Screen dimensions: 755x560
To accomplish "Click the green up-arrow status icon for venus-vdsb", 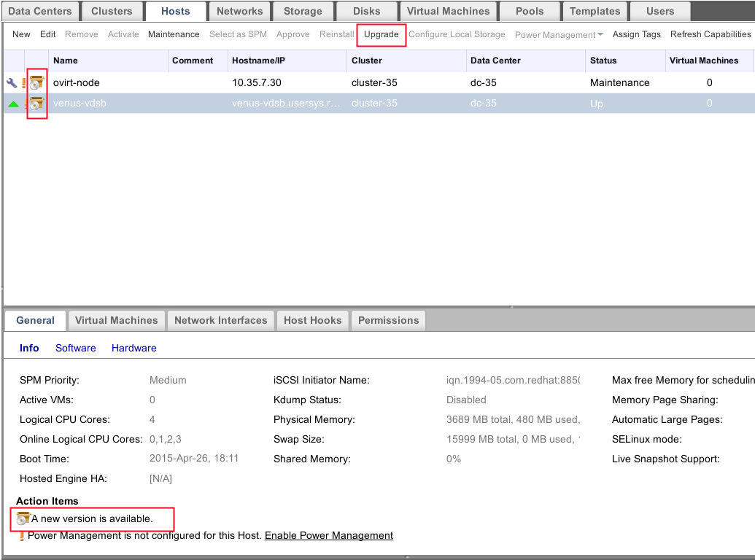I will pyautogui.click(x=13, y=104).
